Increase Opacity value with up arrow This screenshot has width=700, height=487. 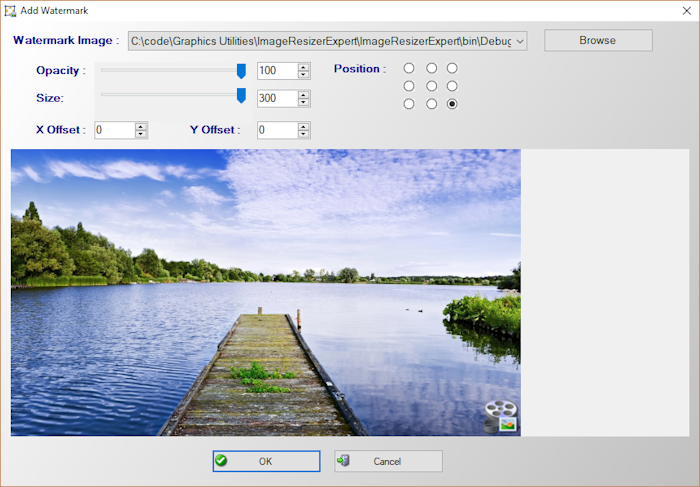tap(304, 67)
